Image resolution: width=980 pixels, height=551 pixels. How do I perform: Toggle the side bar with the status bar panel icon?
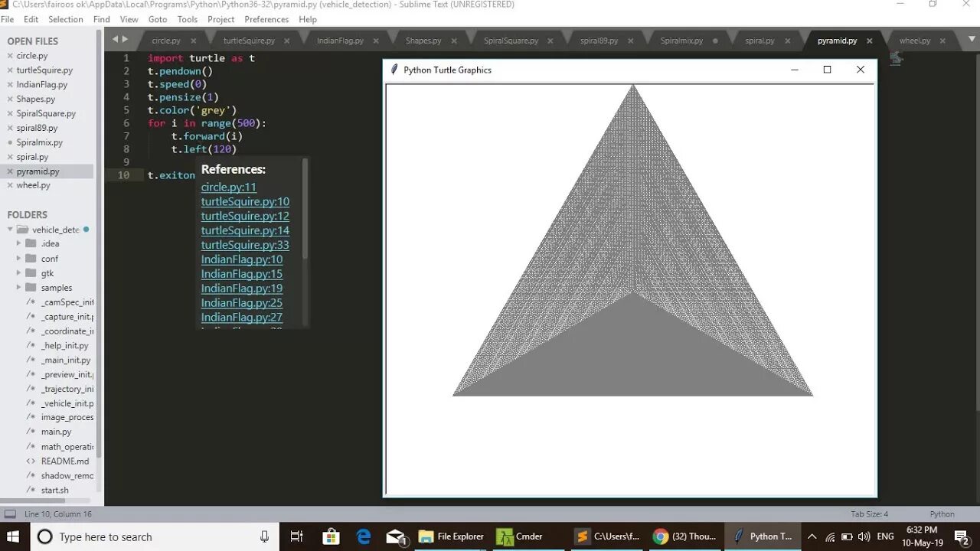10,514
